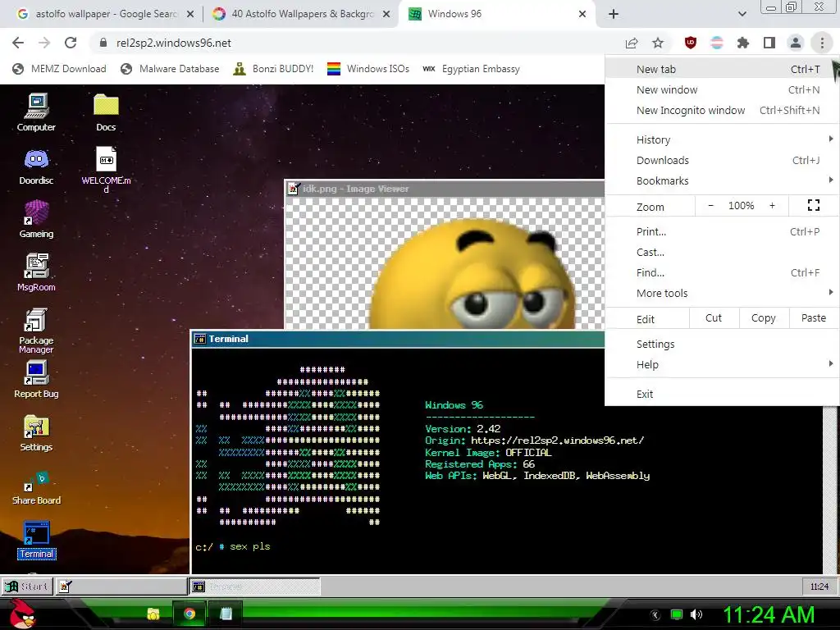Image resolution: width=840 pixels, height=630 pixels.
Task: Open the Computer desktop icon
Action: 36,112
